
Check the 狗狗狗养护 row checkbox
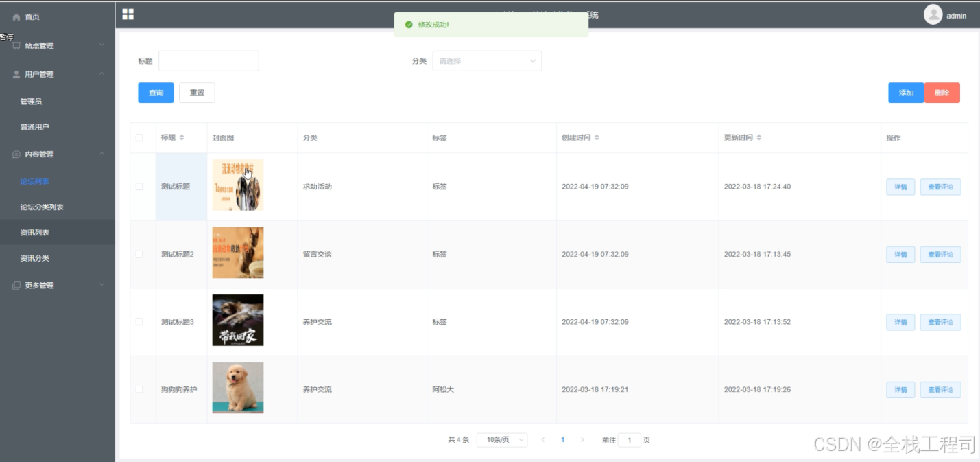139,389
